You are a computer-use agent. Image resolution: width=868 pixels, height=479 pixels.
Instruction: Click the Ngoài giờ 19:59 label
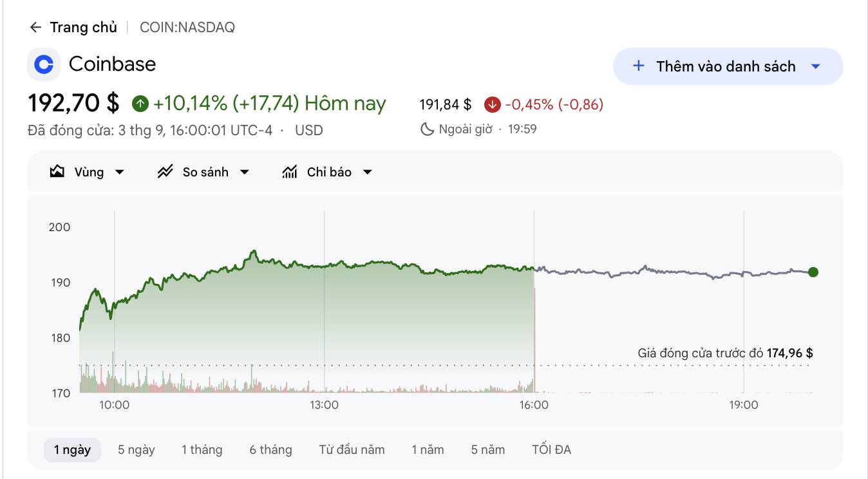tap(487, 129)
